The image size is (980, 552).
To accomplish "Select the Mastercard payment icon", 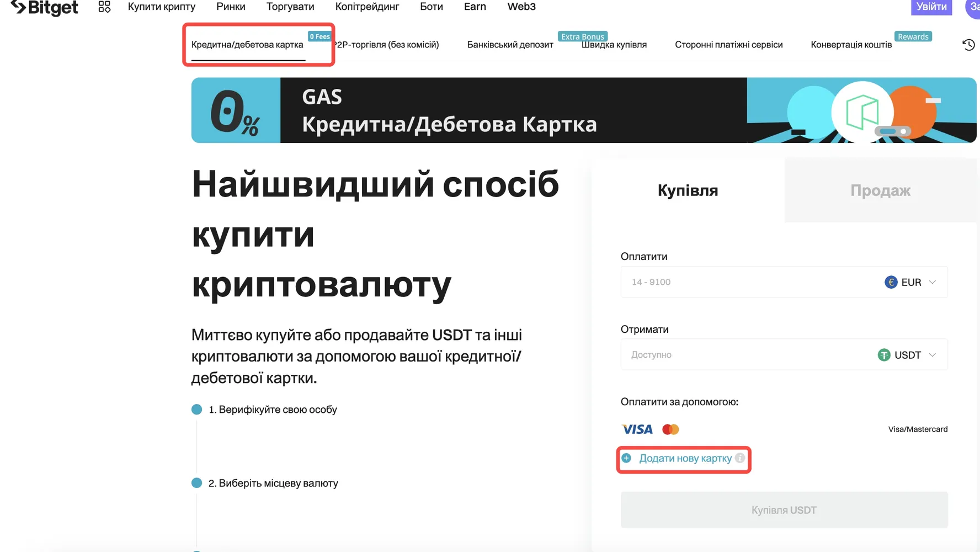I will click(670, 429).
